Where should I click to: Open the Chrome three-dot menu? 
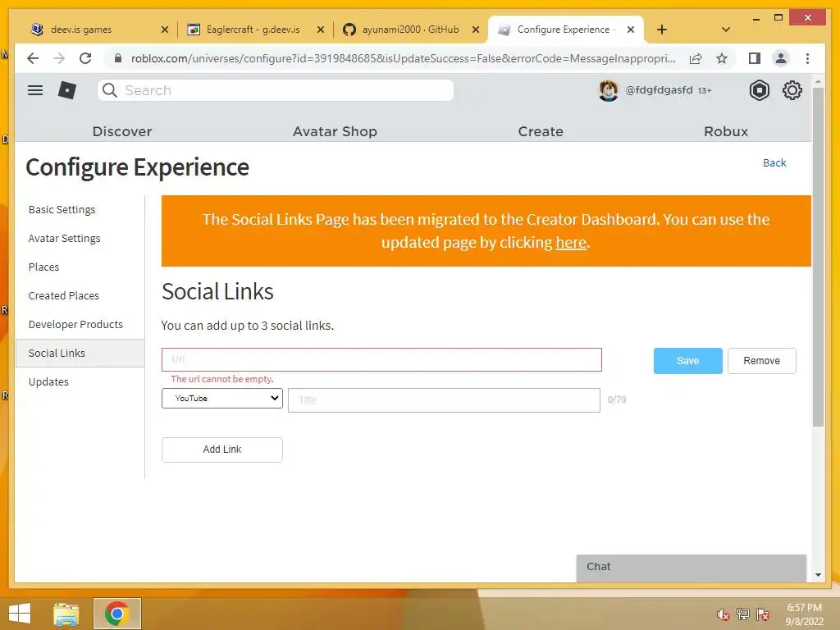point(807,58)
